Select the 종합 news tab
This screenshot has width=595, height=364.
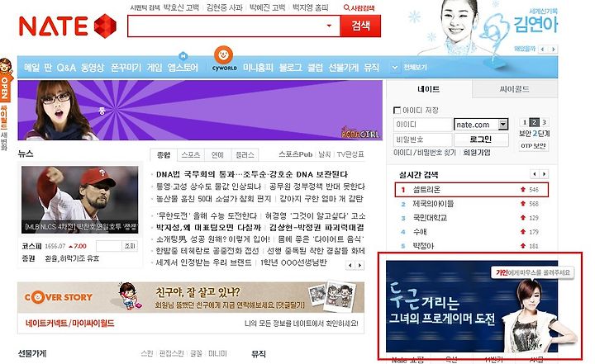pos(164,154)
